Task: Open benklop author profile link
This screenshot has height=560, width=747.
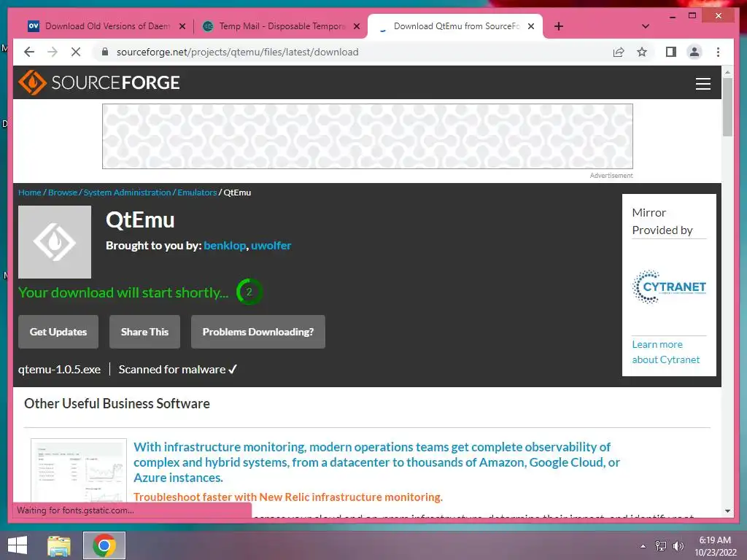Action: tap(225, 246)
